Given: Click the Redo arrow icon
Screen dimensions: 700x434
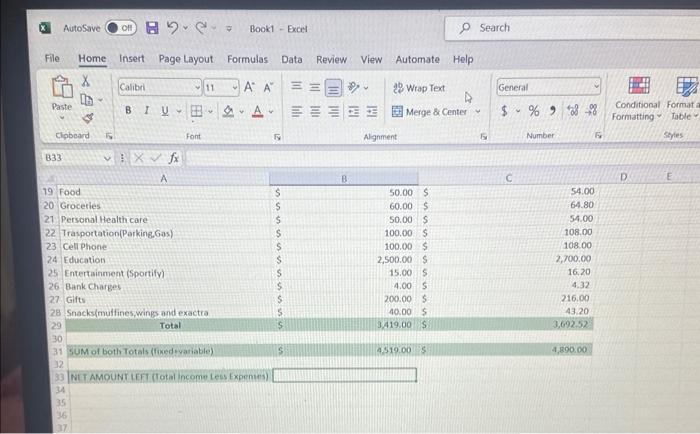Looking at the screenshot, I should point(201,28).
